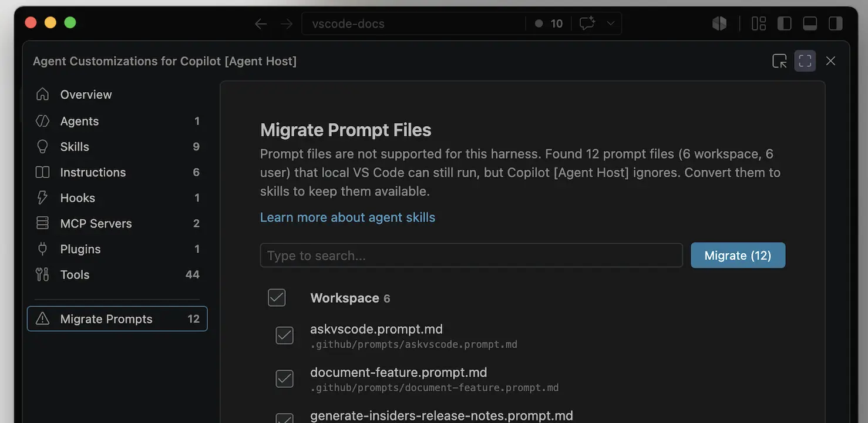Open the Instructions section
This screenshot has width=868, height=423.
(x=117, y=172)
